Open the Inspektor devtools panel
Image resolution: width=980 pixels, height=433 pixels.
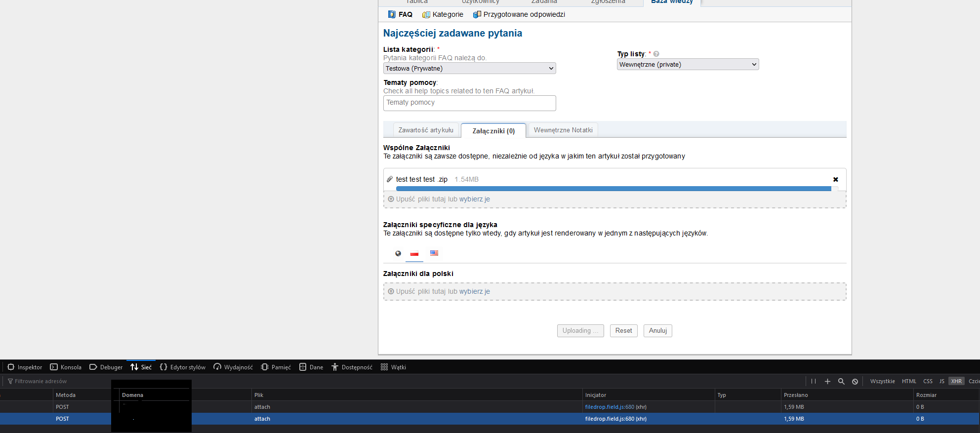tap(25, 367)
